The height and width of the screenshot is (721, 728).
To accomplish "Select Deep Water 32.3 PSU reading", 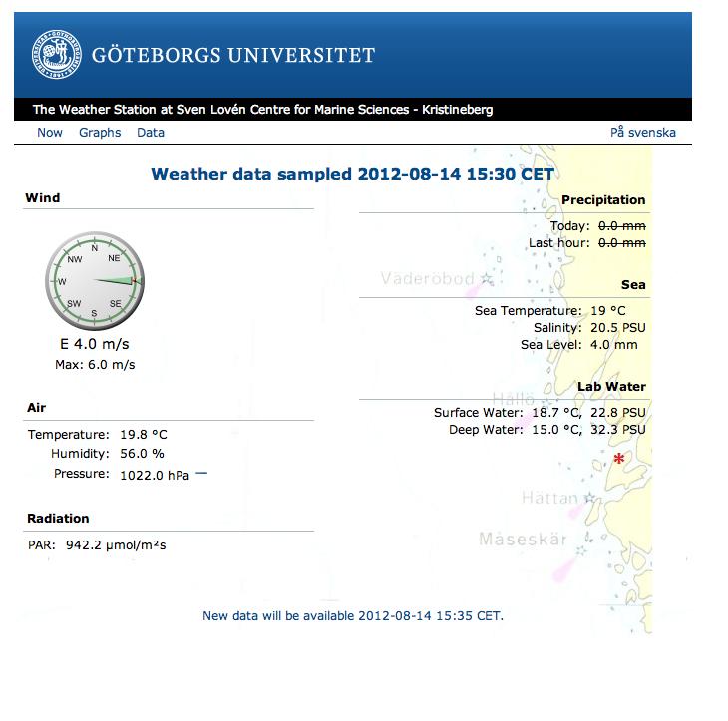I will 618,430.
